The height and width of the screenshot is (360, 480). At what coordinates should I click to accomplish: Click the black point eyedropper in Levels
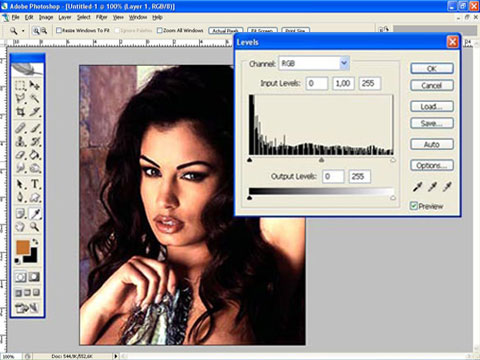coord(417,187)
